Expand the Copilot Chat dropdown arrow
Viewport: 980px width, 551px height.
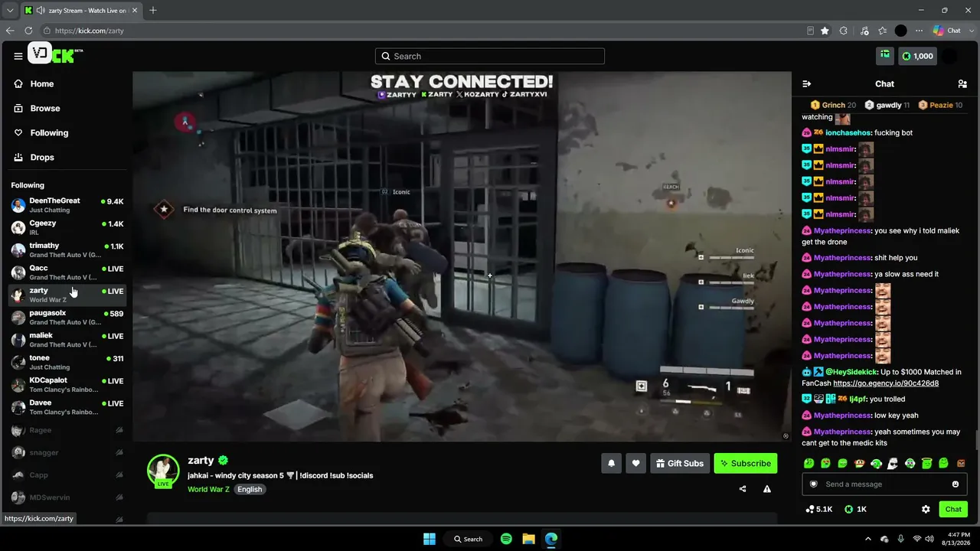(969, 31)
